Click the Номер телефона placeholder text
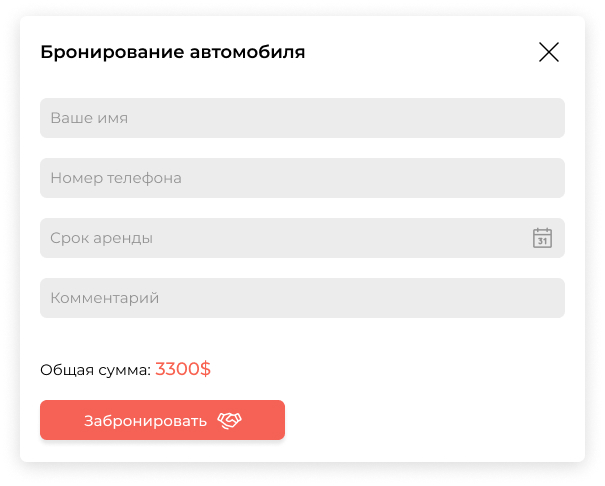 click(116, 178)
